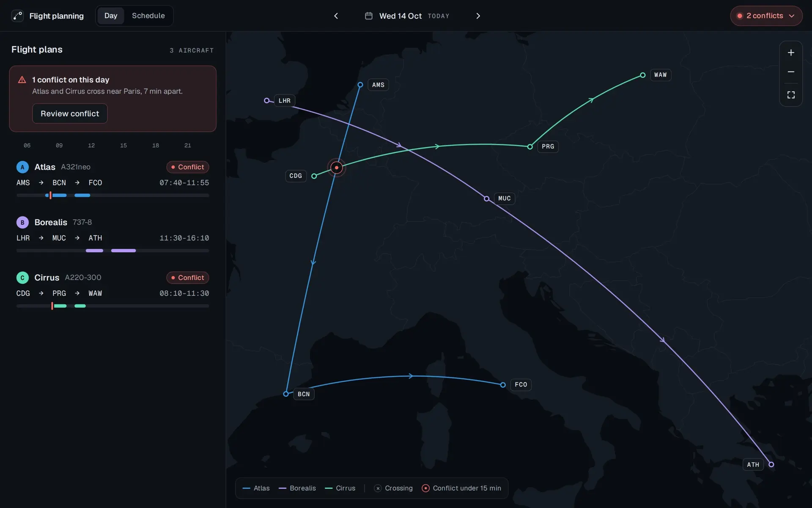Image resolution: width=812 pixels, height=508 pixels.
Task: Go to next day with right chevron
Action: point(478,16)
